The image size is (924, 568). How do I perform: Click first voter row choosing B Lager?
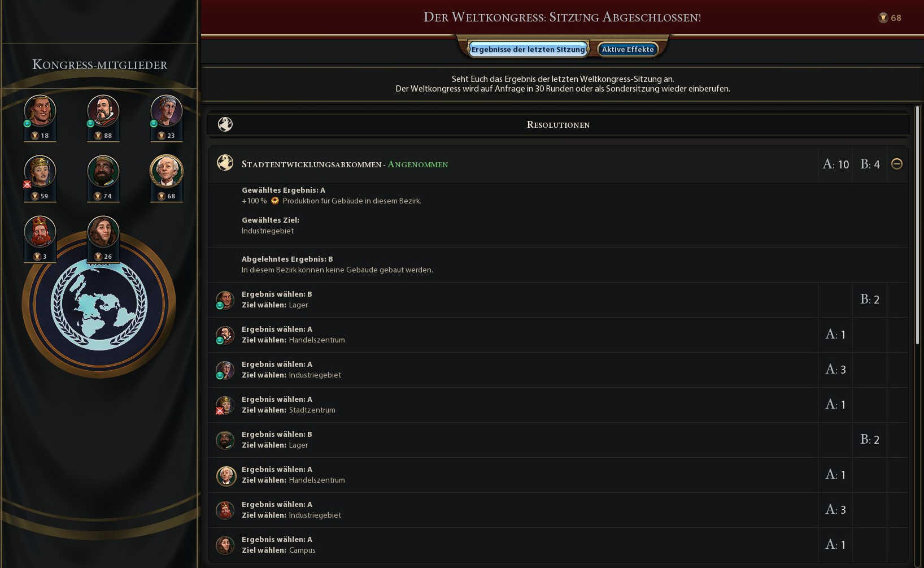558,300
